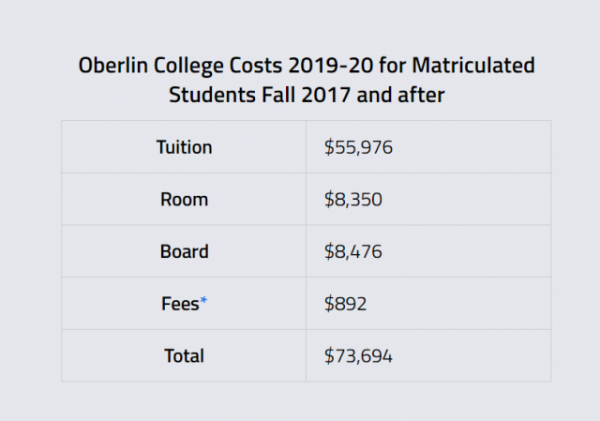Click the $8,350 room amount
600x421 pixels.
tap(353, 199)
